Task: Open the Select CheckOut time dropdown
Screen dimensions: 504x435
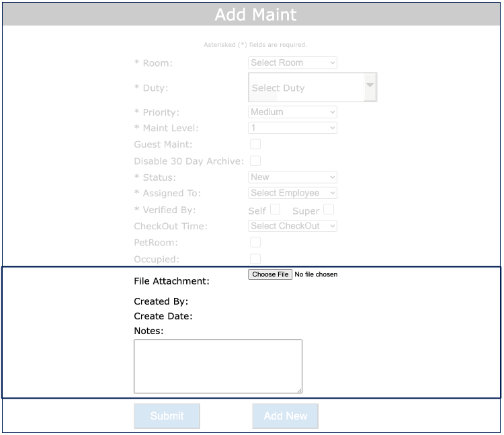Action: click(x=292, y=226)
